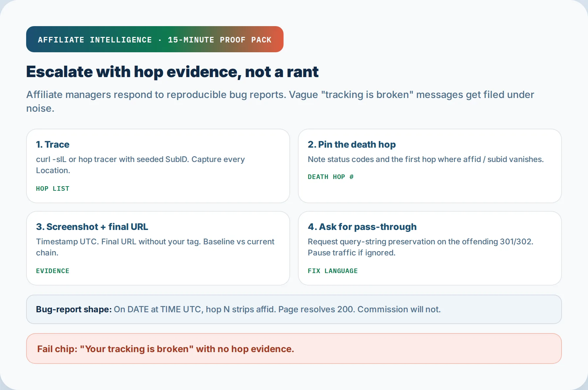
Task: Click the HOP LIST tag
Action: coord(53,188)
